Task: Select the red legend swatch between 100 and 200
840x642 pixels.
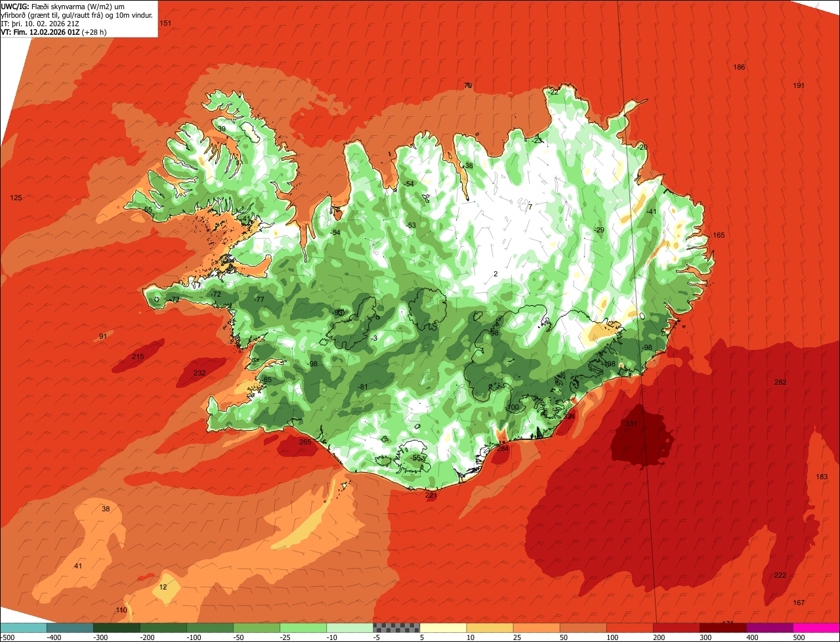Action: 630,628
